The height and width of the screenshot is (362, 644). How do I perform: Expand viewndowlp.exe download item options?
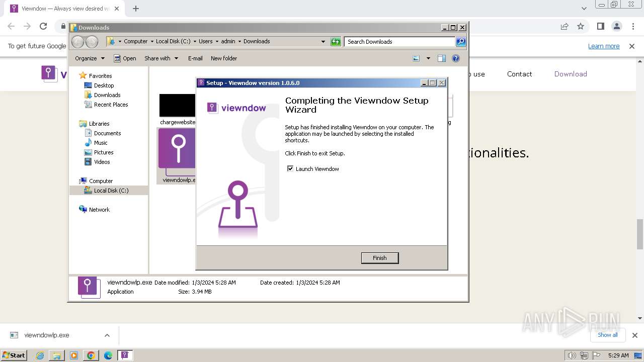[107, 335]
